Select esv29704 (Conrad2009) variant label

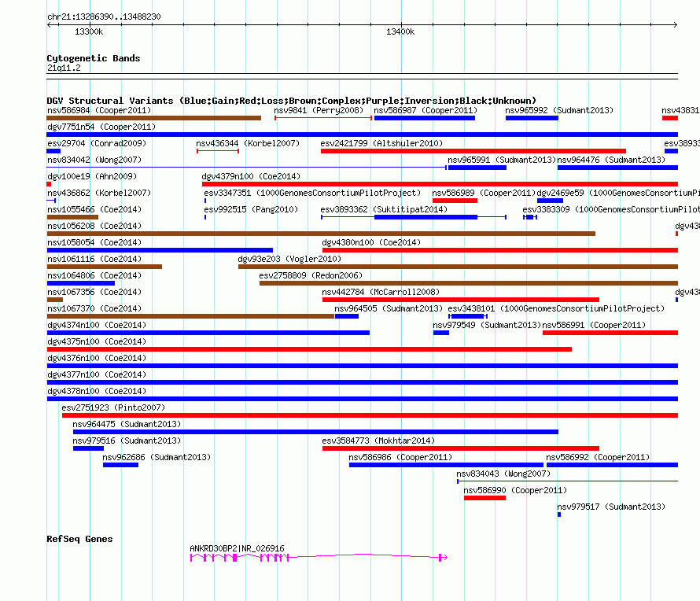(97, 143)
